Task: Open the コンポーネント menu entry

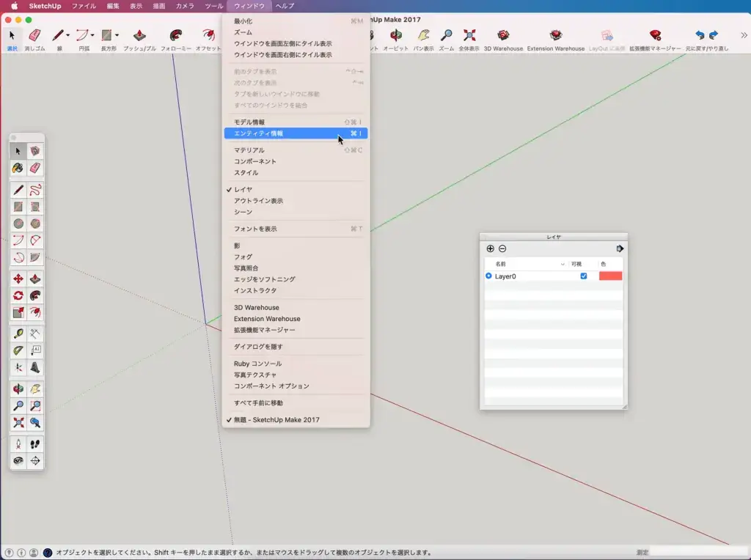Action: tap(296, 161)
